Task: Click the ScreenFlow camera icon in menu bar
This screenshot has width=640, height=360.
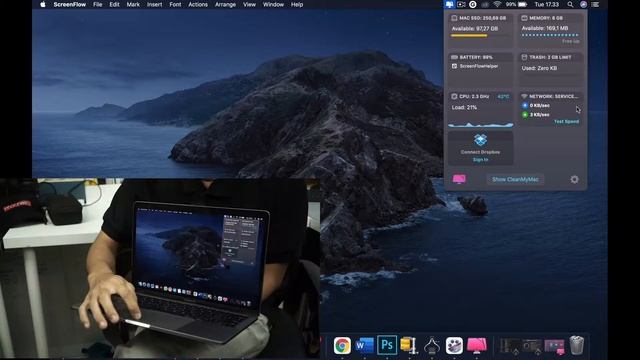Action: point(461,4)
